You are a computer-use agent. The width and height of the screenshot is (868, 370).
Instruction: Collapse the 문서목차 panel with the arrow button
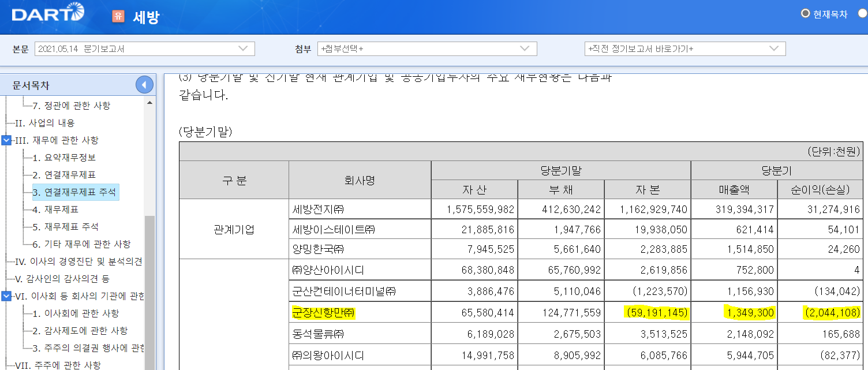144,85
